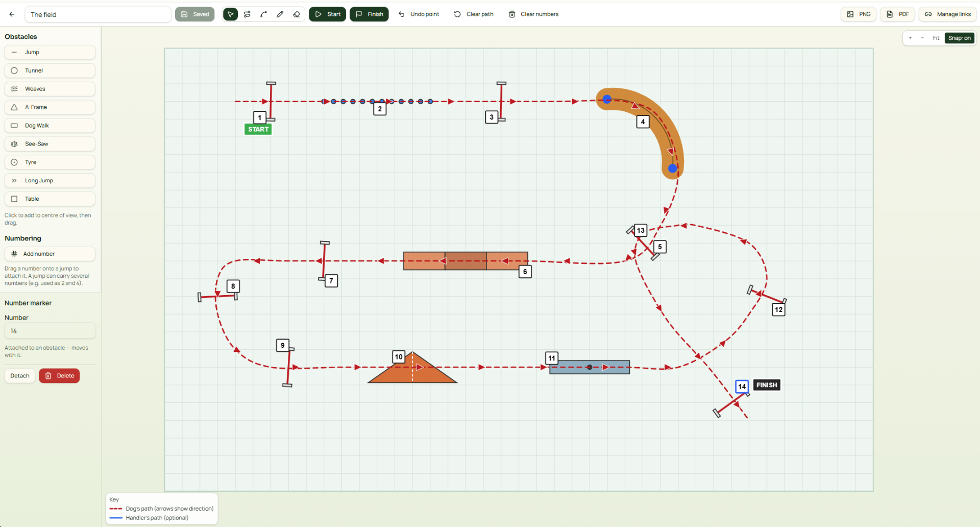This screenshot has height=527, width=980.
Task: Click the Number input showing 14
Action: [x=50, y=331]
